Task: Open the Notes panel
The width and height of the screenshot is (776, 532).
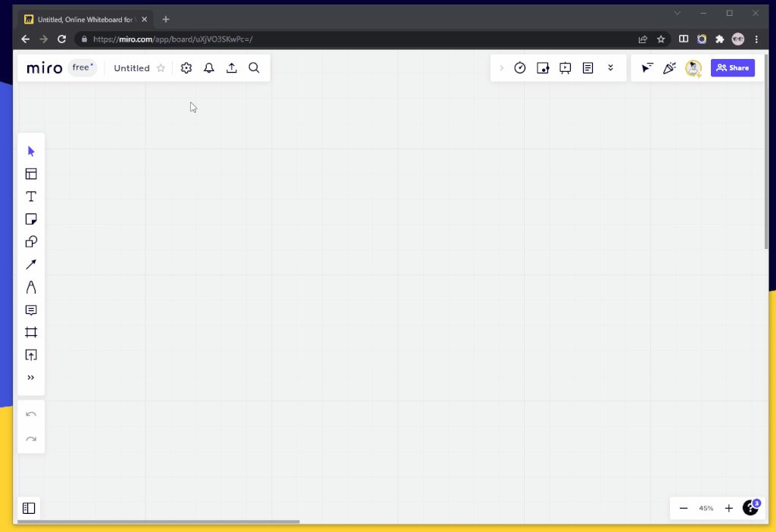Action: (588, 68)
